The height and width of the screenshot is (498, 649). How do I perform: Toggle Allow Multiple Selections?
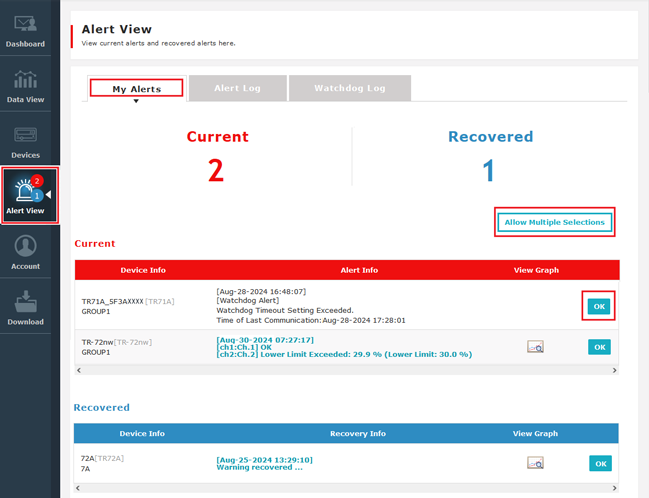click(x=554, y=222)
